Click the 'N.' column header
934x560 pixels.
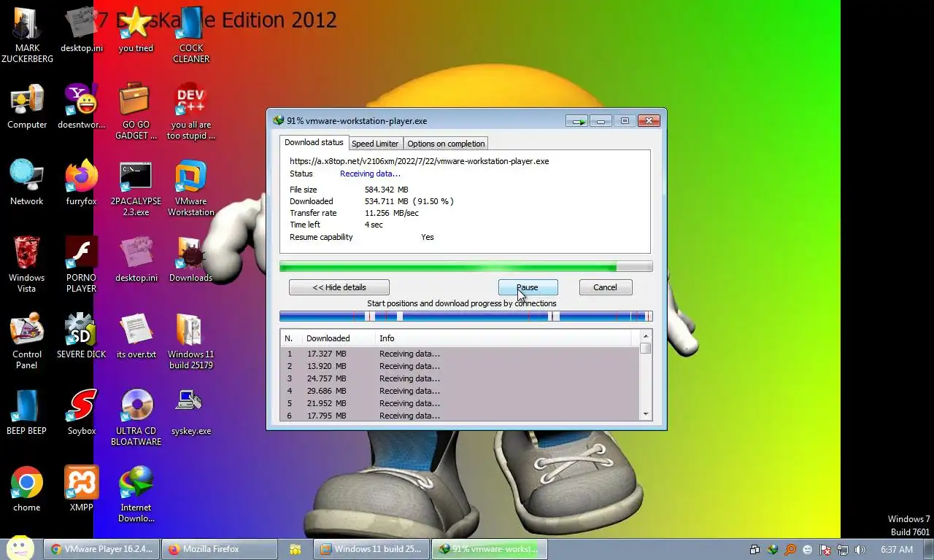(x=291, y=338)
